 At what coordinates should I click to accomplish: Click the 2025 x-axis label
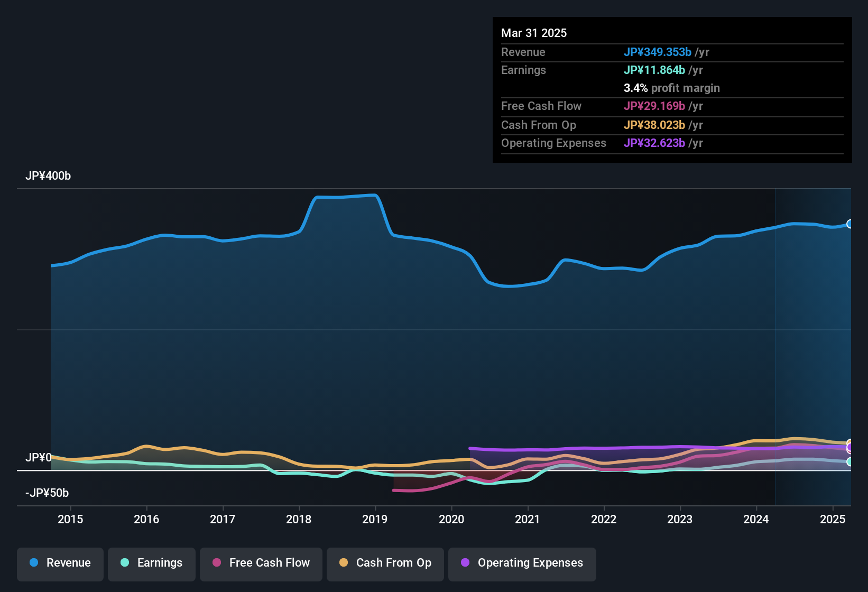833,519
